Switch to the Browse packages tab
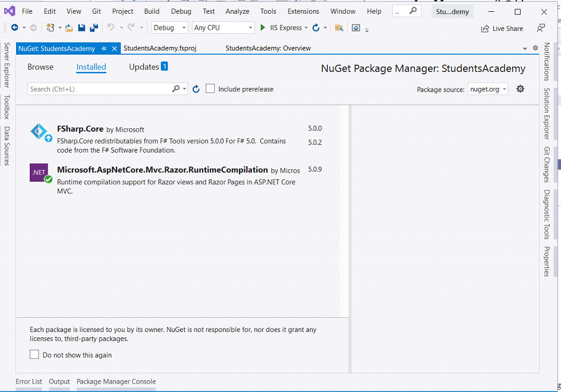 [40, 67]
